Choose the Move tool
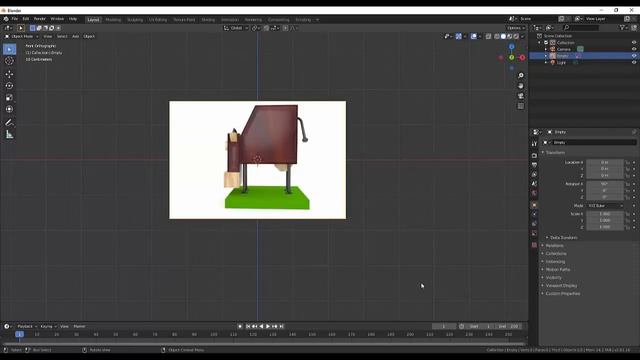The height and width of the screenshot is (360, 640). click(x=9, y=74)
